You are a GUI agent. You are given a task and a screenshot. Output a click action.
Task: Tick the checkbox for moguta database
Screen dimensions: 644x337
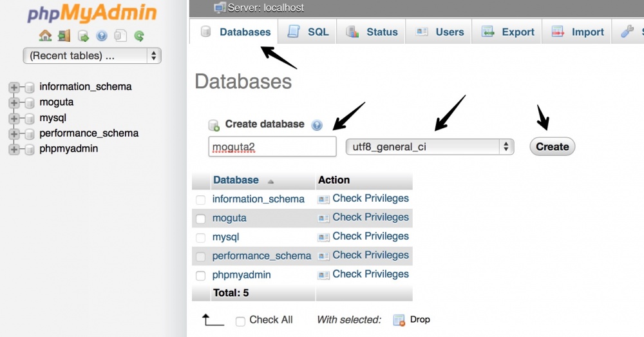coord(201,218)
